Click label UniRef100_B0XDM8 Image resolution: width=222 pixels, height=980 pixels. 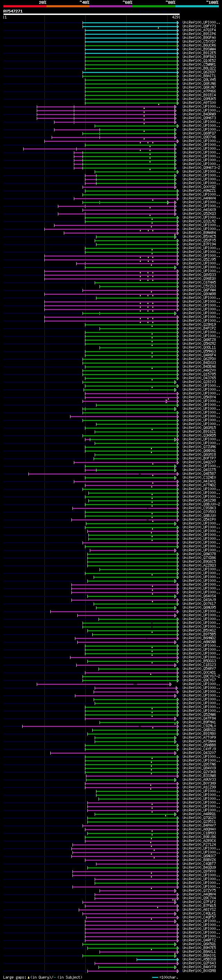coord(199,971)
